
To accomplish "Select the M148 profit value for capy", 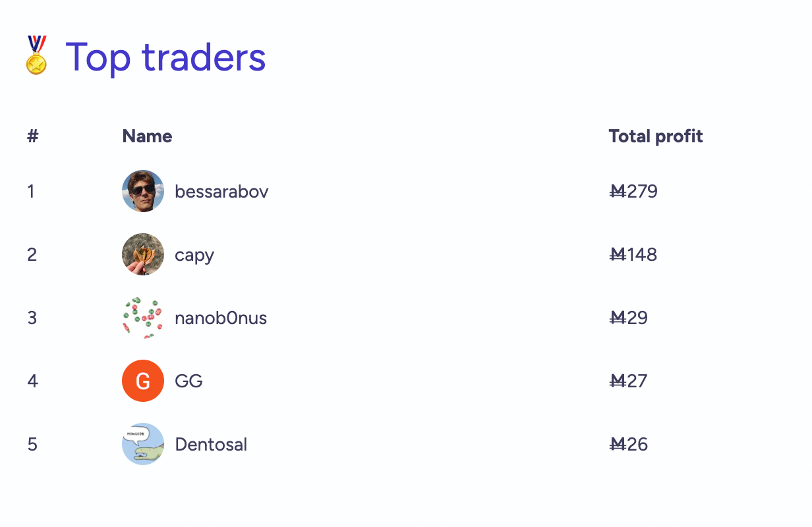I will pos(633,255).
